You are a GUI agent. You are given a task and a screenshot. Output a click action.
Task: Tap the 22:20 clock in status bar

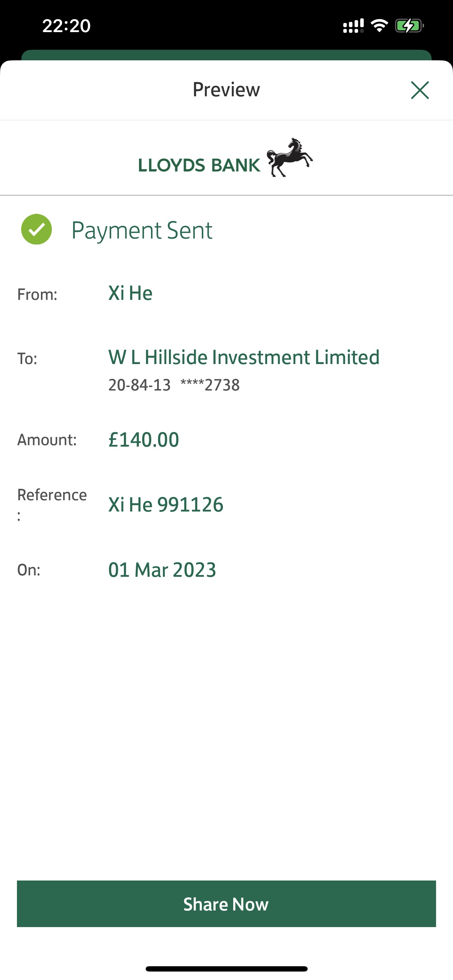tap(67, 26)
